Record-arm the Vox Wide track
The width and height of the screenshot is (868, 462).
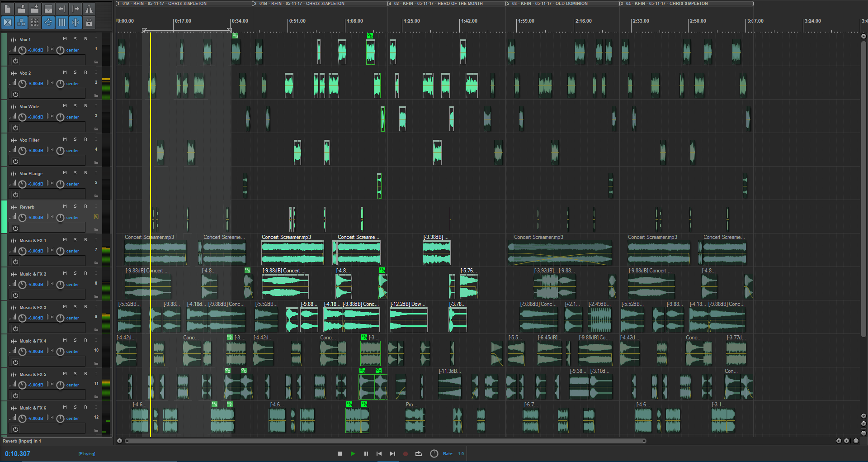pyautogui.click(x=85, y=106)
